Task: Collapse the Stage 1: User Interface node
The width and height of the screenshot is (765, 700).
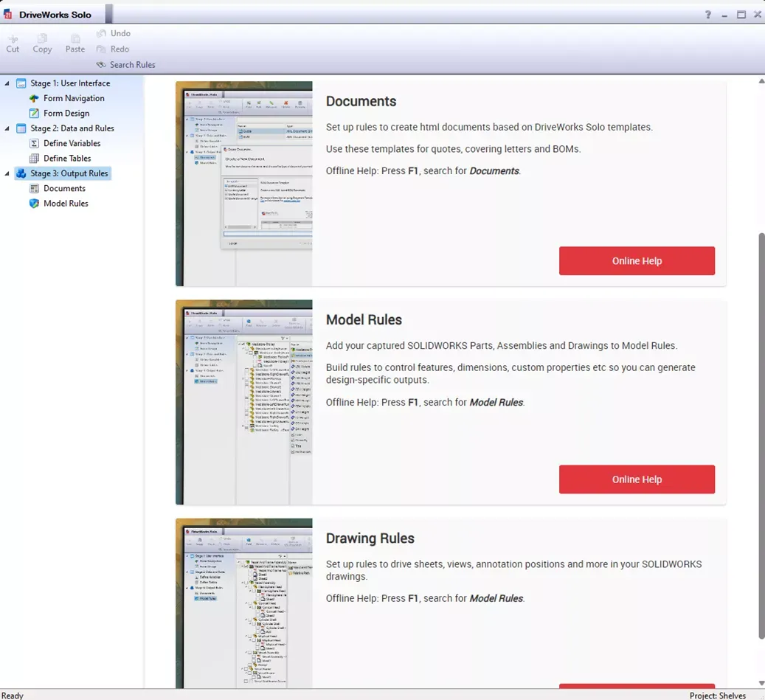Action: (x=7, y=83)
